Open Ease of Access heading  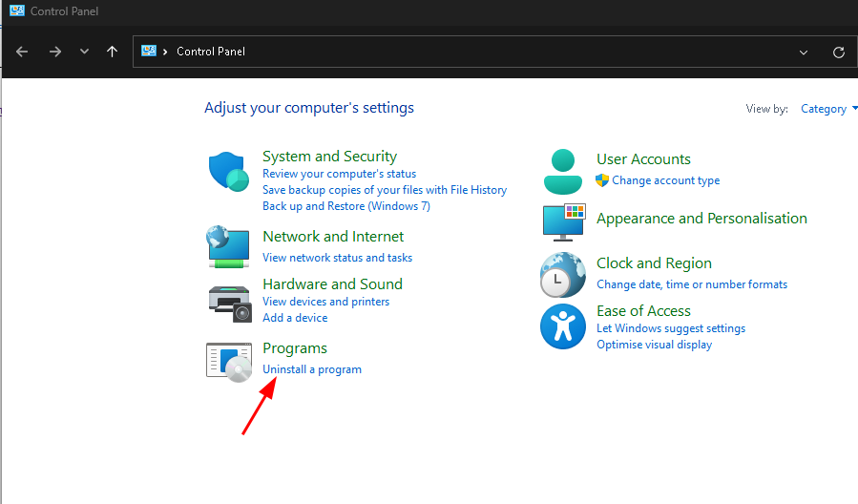tap(643, 311)
